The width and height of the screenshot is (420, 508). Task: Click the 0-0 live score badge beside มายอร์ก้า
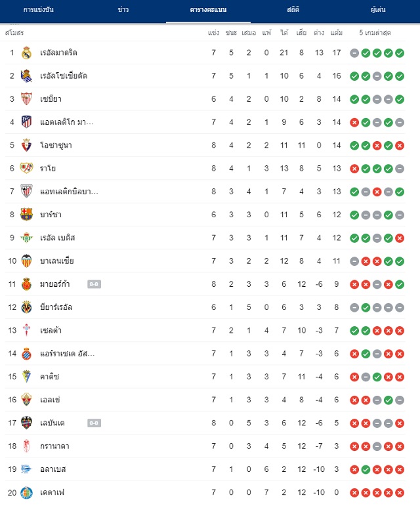click(94, 284)
